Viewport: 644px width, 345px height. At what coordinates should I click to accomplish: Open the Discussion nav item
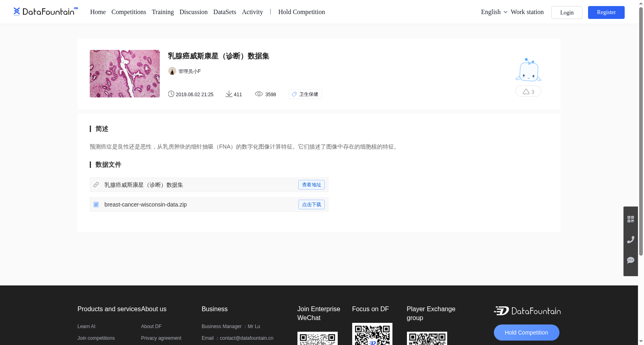pos(194,12)
